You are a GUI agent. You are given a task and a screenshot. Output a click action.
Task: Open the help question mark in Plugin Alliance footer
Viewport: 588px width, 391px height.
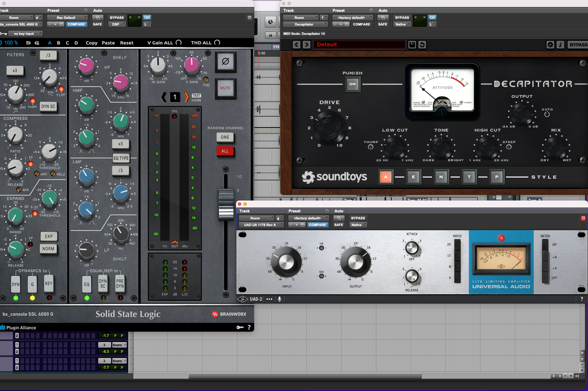[249, 327]
